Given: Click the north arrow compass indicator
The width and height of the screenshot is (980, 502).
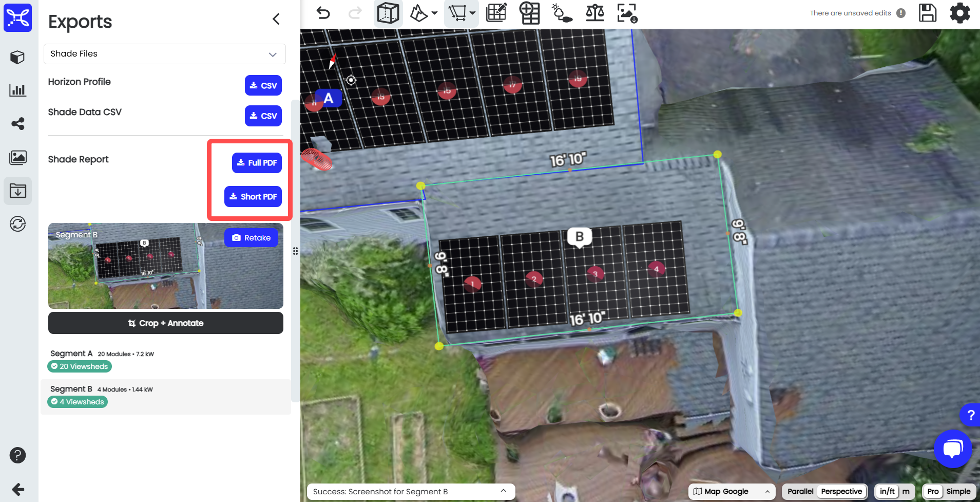Looking at the screenshot, I should (x=332, y=61).
